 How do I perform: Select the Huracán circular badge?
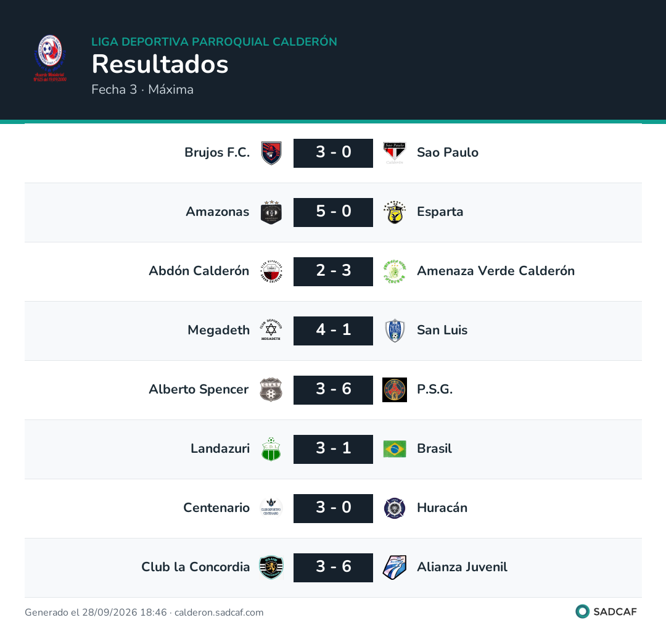click(395, 508)
